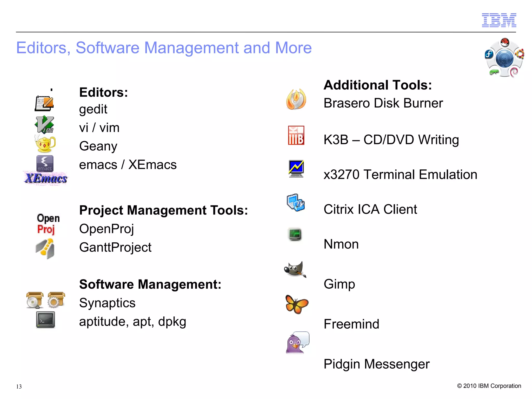The width and height of the screenshot is (532, 399).
Task: Click the purple emacs icon
Action: [45, 164]
